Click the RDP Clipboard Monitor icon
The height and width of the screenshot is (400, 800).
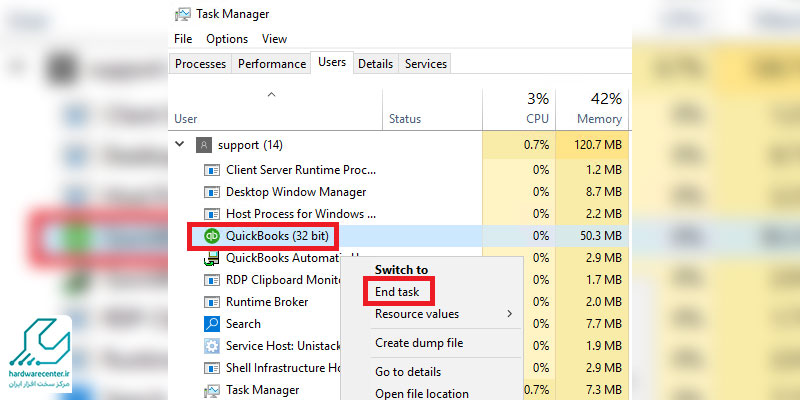[x=212, y=280]
